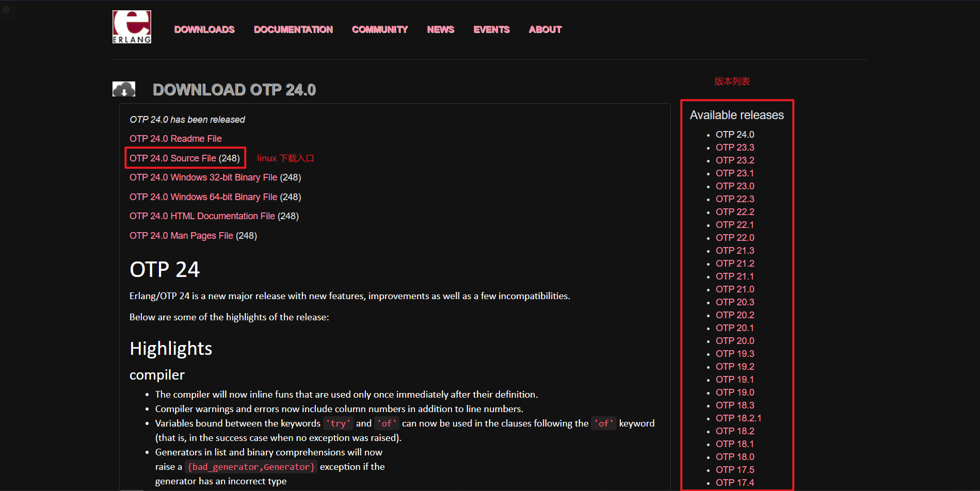Select OTP 19.2 release

click(735, 367)
